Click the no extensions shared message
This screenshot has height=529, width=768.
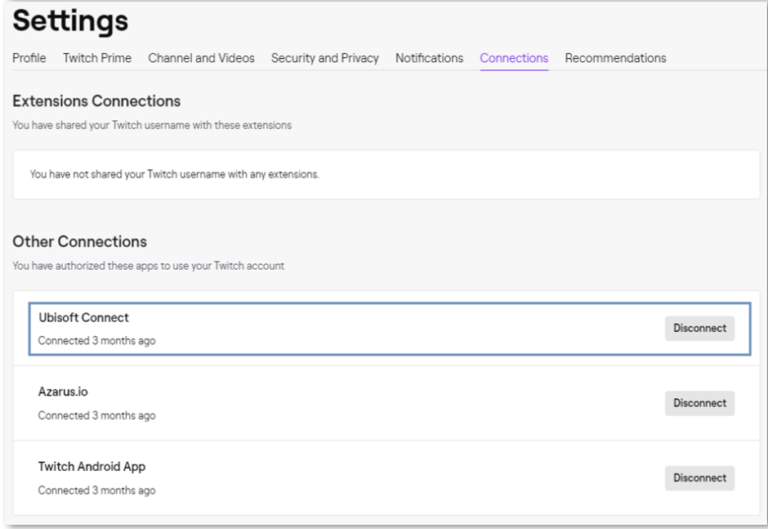point(174,174)
